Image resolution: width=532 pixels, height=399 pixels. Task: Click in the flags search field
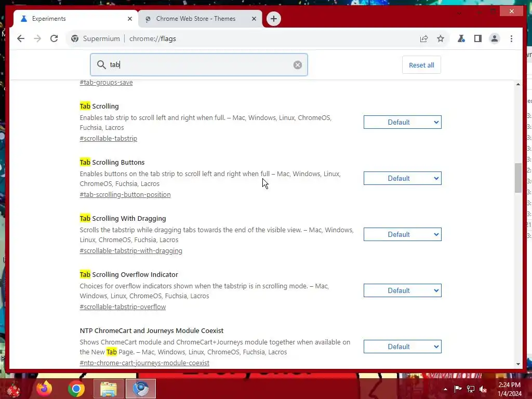coord(199,65)
